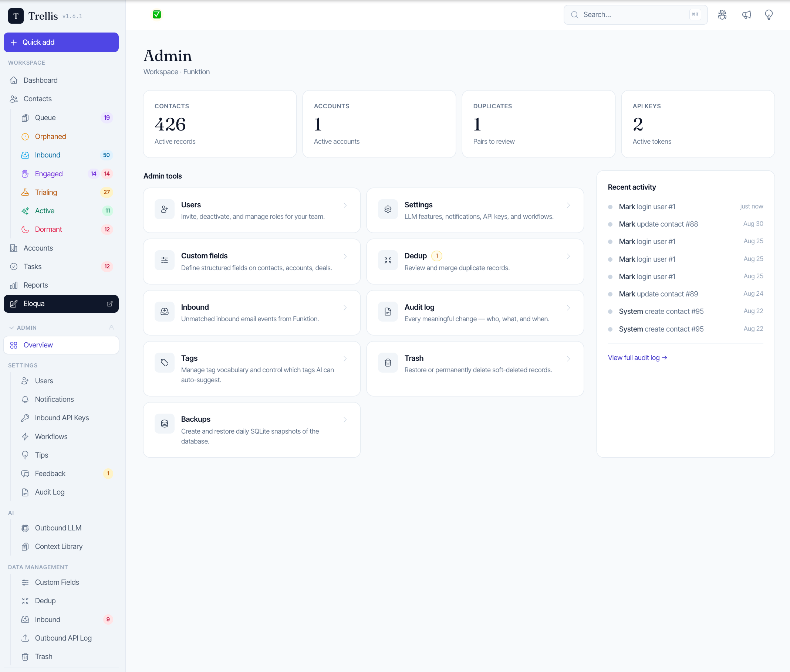
Task: Open Feedback in sidebar settings
Action: [x=67, y=474]
